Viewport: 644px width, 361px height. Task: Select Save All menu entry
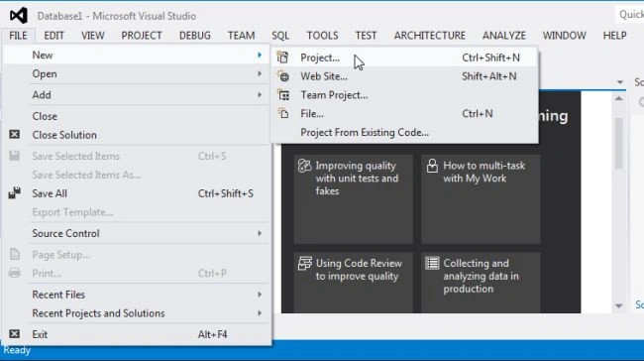(136, 193)
